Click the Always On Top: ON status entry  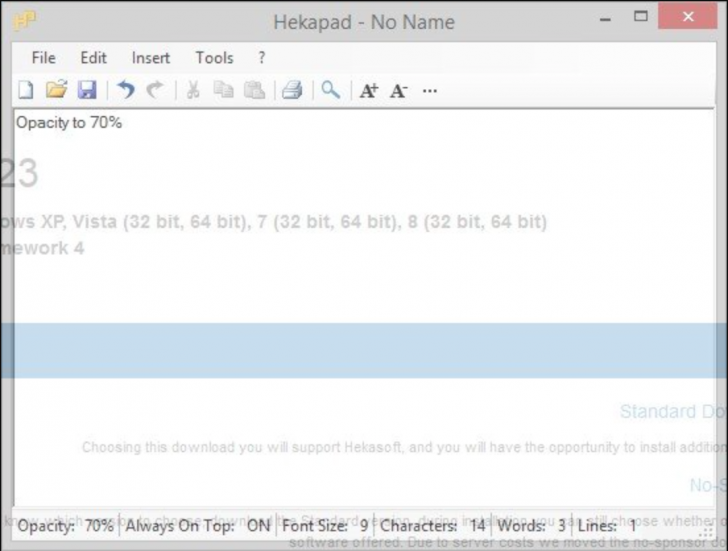pyautogui.click(x=198, y=526)
